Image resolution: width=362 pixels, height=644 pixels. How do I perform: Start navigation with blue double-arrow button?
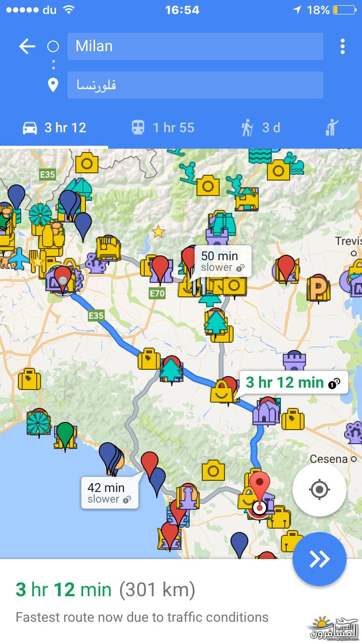[x=319, y=559]
